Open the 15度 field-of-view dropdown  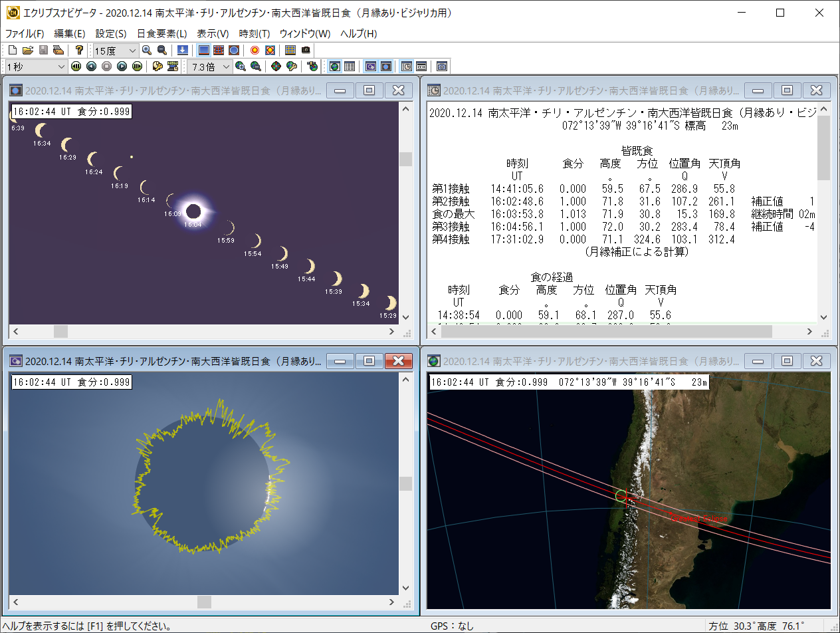click(x=132, y=51)
